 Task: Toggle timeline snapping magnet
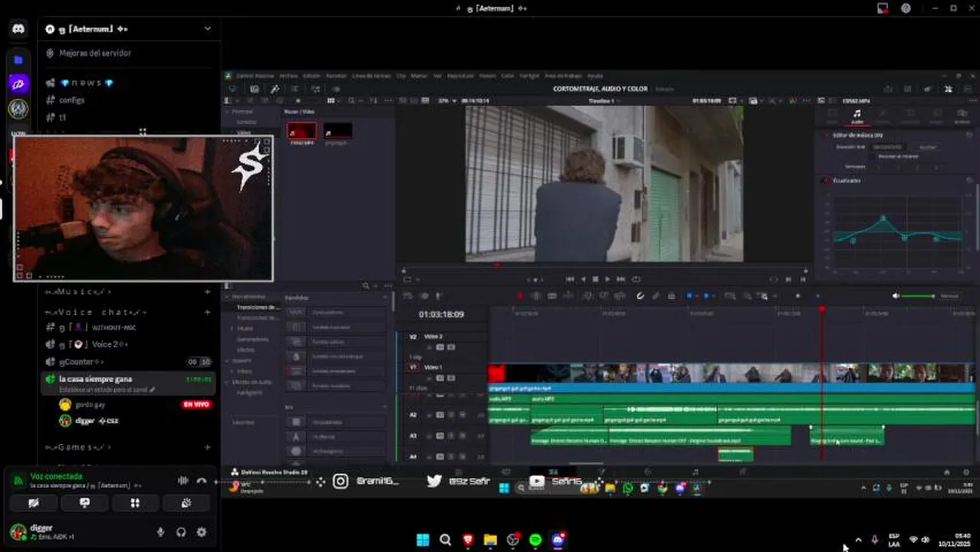(640, 296)
